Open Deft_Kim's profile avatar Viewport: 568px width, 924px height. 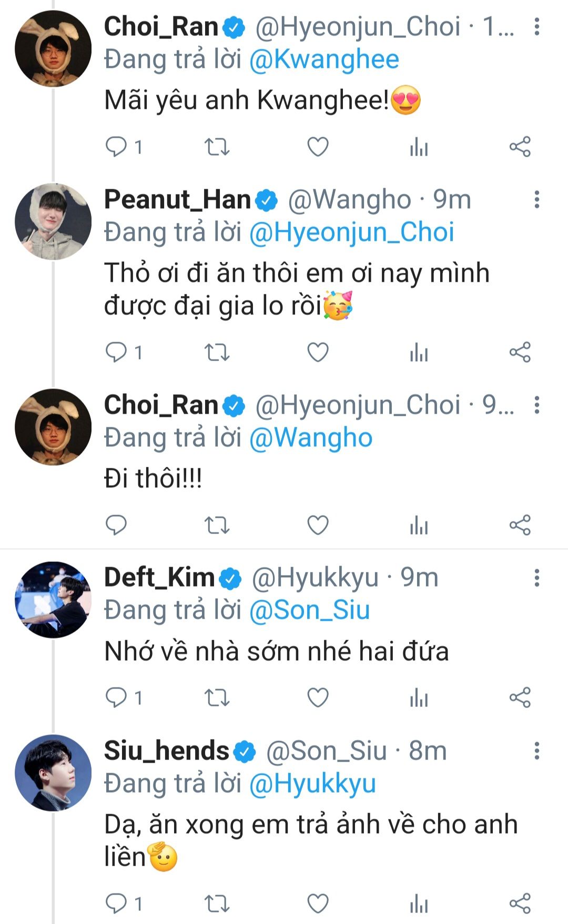[53, 600]
